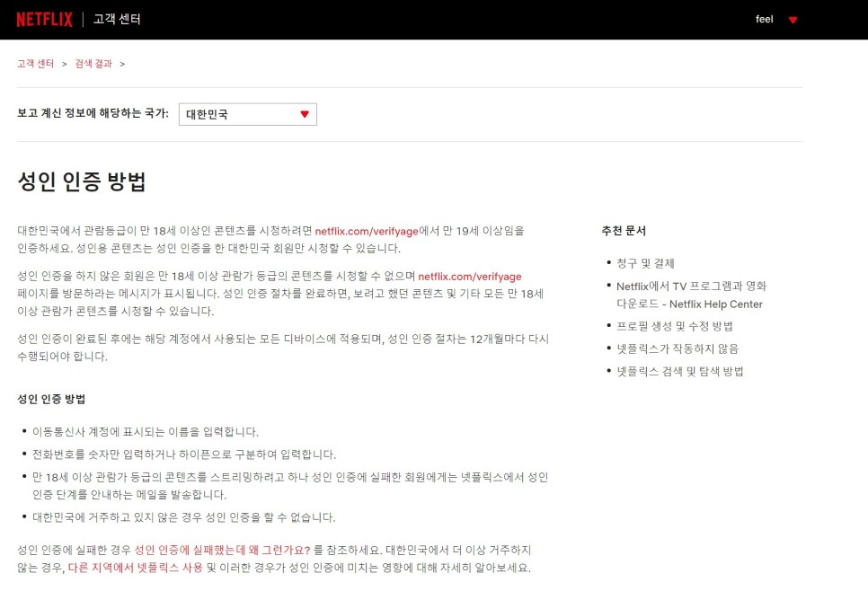Open the 다른 지역에서 넷플릭스 사용 link

(x=135, y=568)
